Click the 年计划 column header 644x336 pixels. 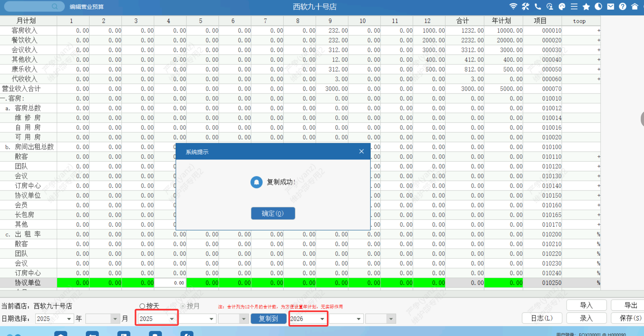click(x=501, y=21)
